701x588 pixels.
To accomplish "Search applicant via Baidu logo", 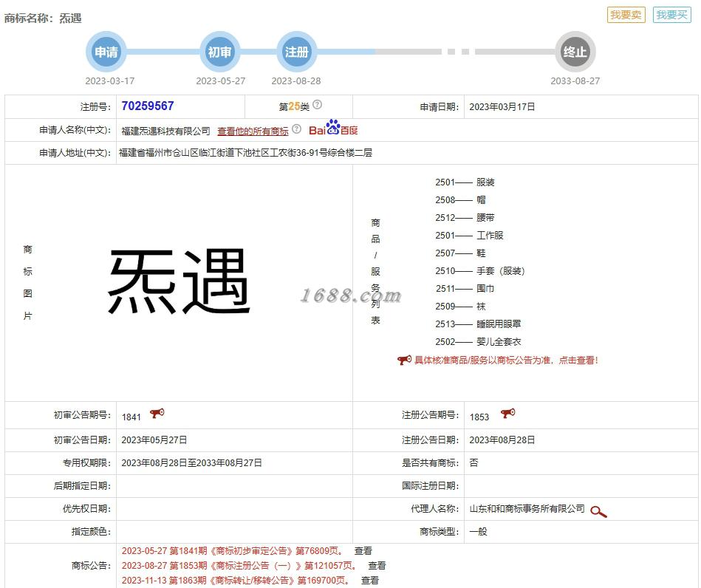I will point(333,128).
